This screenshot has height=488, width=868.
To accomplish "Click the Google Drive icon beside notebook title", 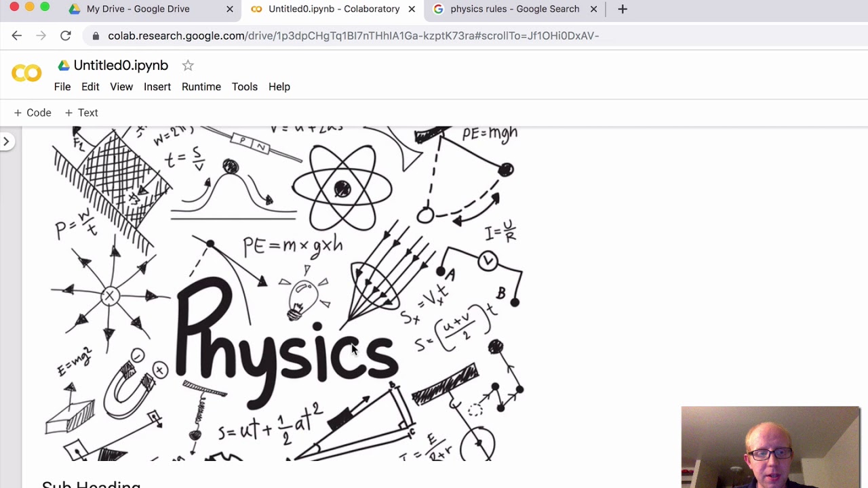I will pos(64,65).
